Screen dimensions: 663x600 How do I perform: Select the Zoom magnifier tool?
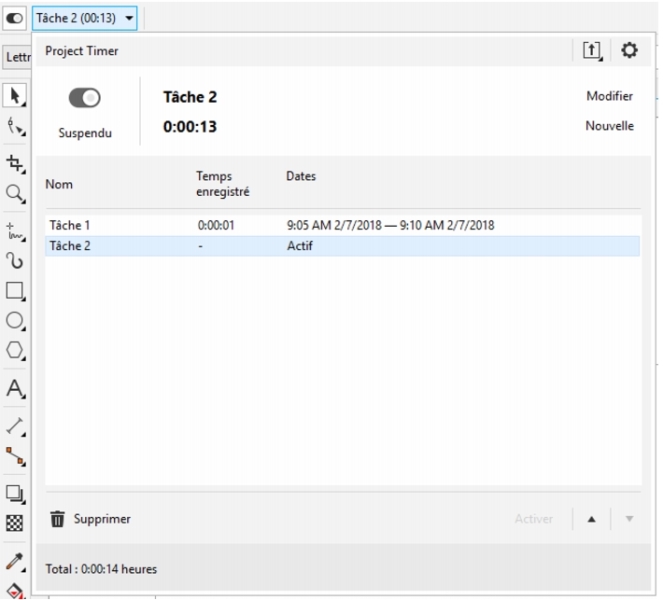14,193
